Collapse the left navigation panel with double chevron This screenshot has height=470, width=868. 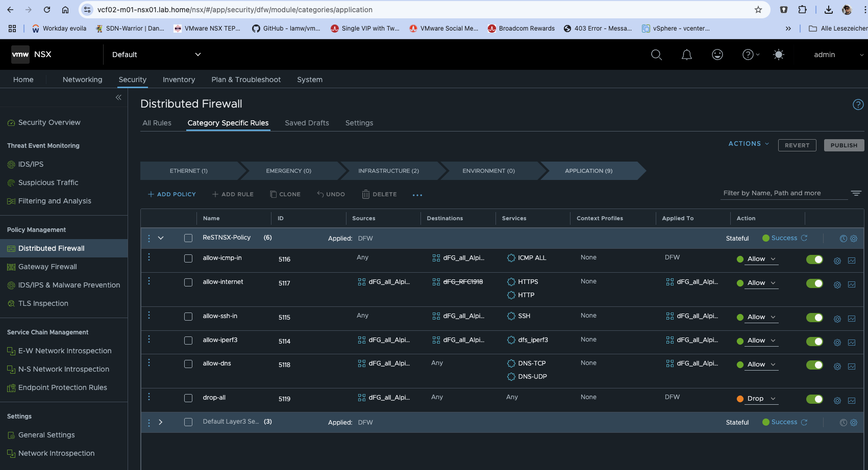[118, 97]
